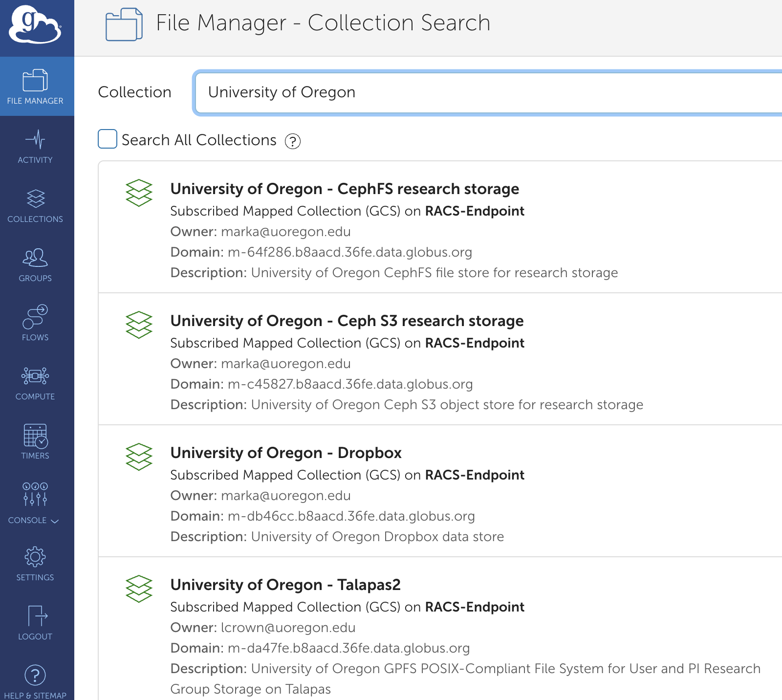This screenshot has height=700, width=782.
Task: Click the collection icon beside Ceph S3 storage
Action: tap(139, 326)
